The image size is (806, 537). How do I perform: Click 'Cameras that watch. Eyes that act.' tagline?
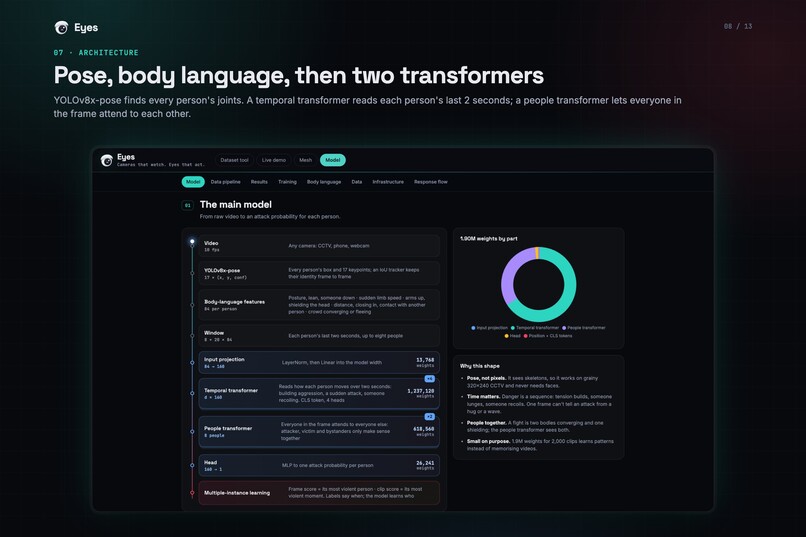(160, 165)
